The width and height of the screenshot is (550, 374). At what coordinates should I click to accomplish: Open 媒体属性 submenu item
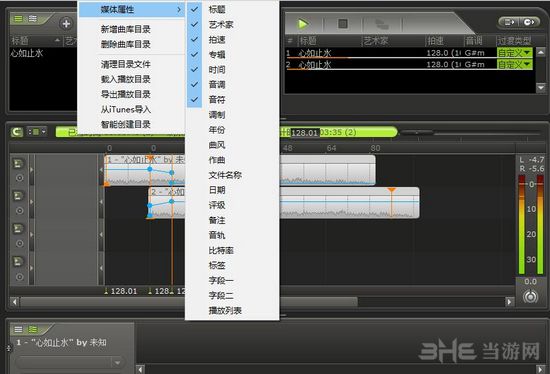click(132, 9)
